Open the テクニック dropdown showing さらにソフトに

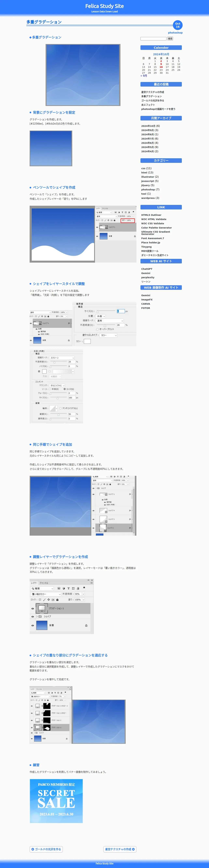(57, 385)
